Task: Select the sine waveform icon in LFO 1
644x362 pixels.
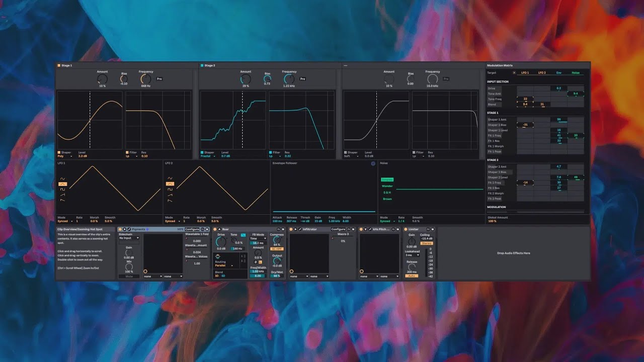Action: pos(63,179)
